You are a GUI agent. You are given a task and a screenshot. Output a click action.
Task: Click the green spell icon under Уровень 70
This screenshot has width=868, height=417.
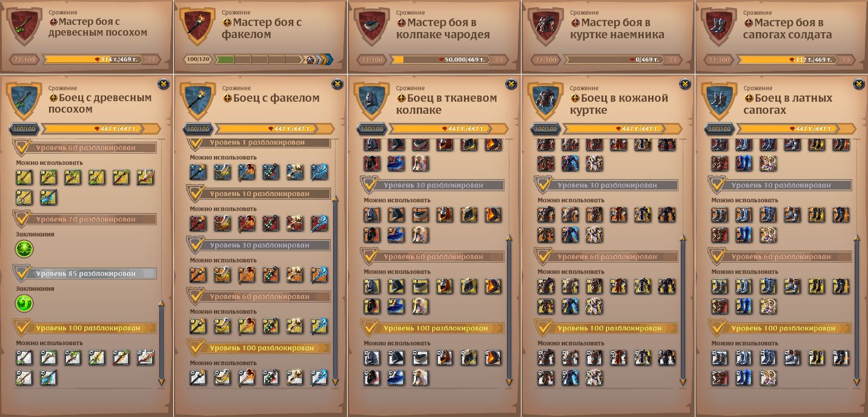click(x=24, y=248)
